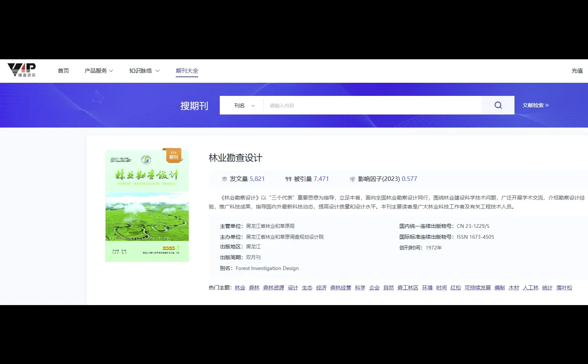Click the 发文量 stack icon
The height and width of the screenshot is (364, 588).
pyautogui.click(x=224, y=179)
